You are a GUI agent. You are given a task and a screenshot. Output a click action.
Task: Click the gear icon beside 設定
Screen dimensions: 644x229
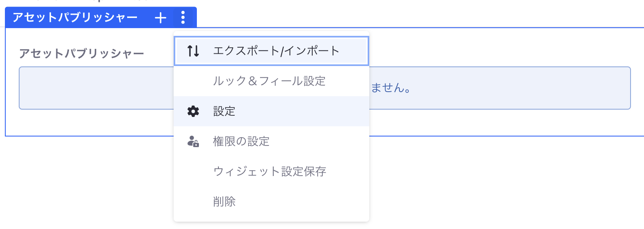pyautogui.click(x=193, y=111)
